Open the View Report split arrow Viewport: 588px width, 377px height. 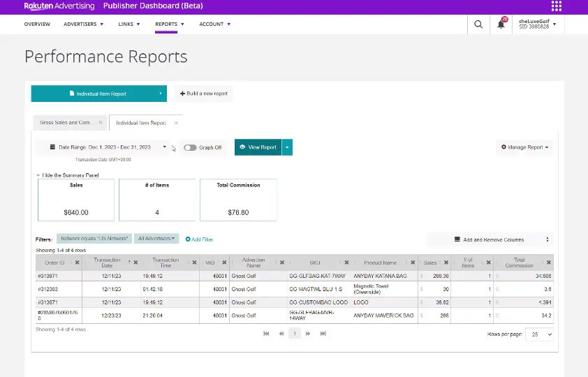287,147
